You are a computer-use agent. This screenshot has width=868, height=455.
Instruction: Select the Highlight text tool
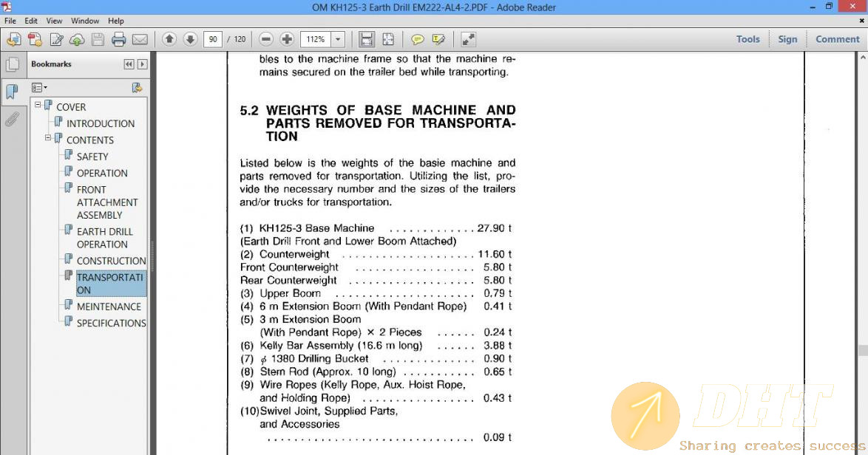coord(438,39)
